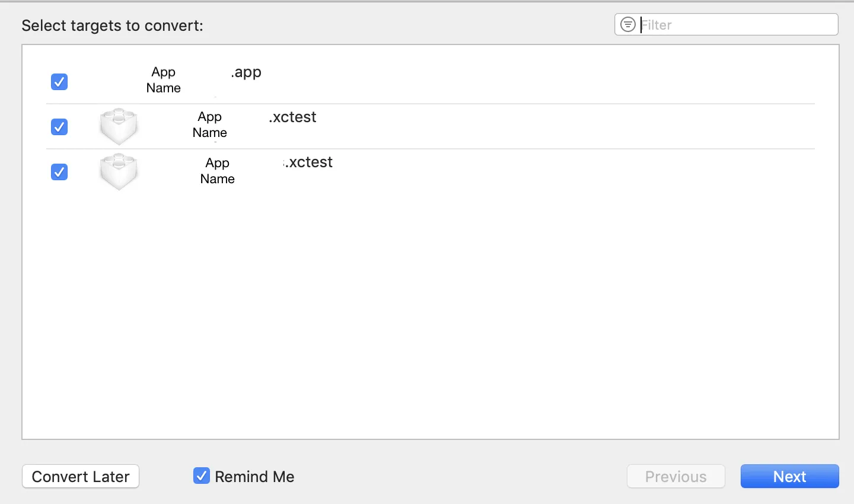This screenshot has width=854, height=504.
Task: Click the bottom row's .xctest bundle icon
Action: pos(119,172)
